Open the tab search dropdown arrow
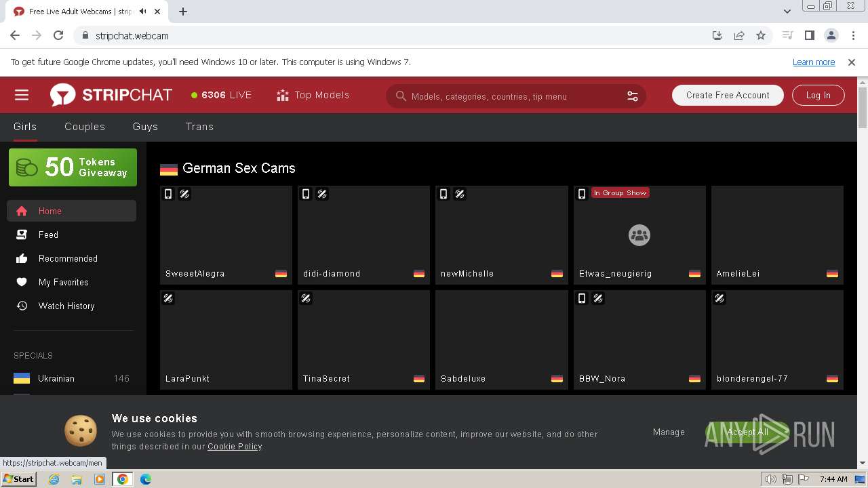 [x=787, y=12]
